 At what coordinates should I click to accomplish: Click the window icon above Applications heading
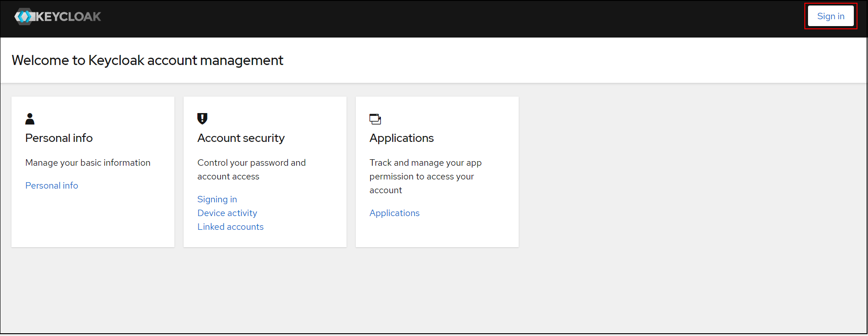[x=375, y=119]
